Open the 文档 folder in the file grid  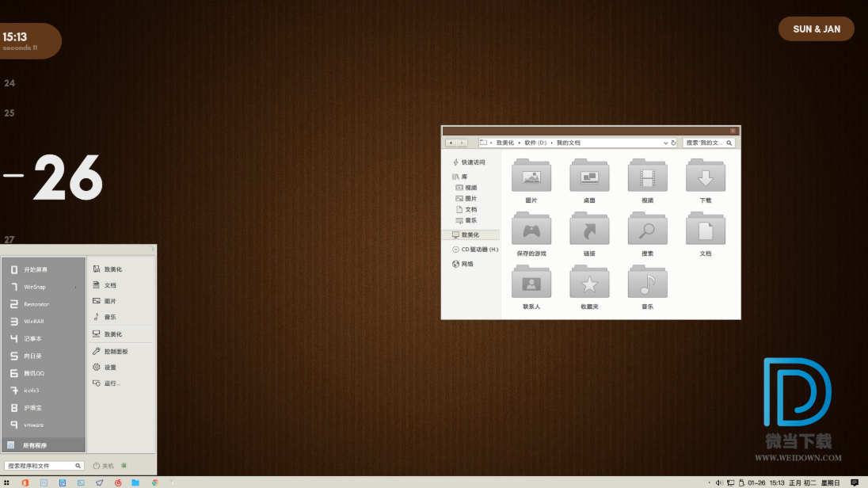(705, 234)
